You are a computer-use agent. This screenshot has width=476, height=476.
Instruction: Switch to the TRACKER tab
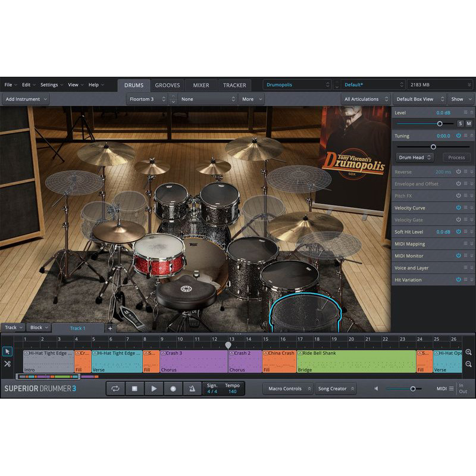click(x=234, y=85)
